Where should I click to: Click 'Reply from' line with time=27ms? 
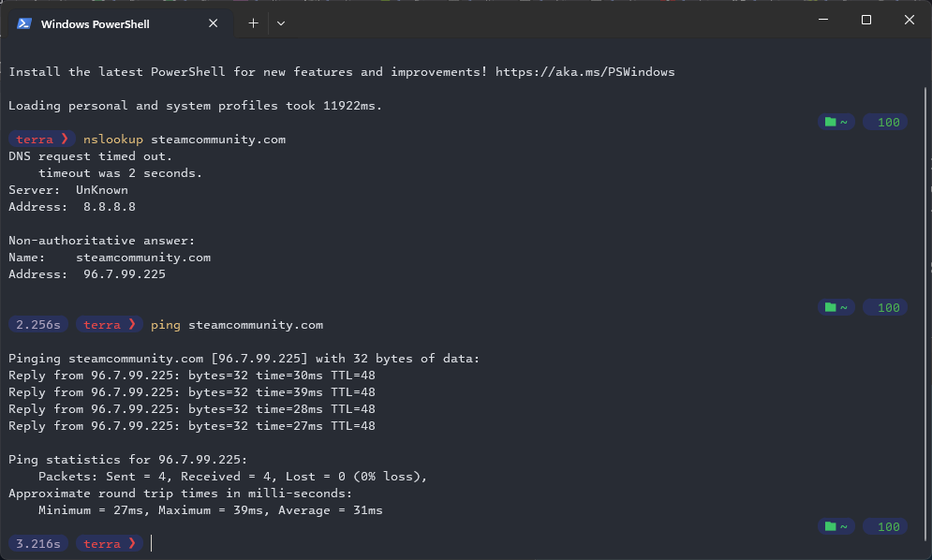(192, 426)
